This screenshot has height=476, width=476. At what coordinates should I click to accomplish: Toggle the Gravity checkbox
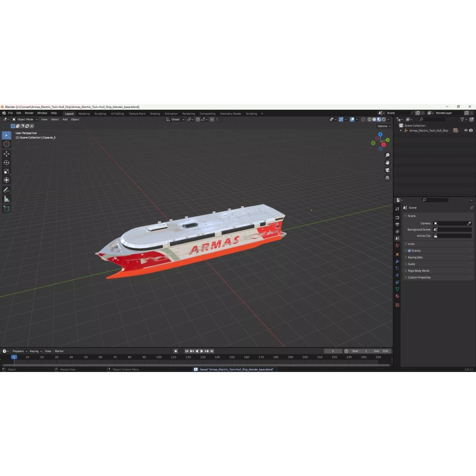pos(409,251)
